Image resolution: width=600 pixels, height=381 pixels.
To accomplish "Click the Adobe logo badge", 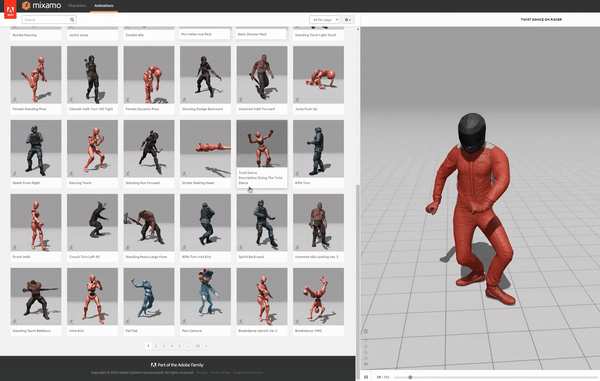I will click(x=10, y=10).
